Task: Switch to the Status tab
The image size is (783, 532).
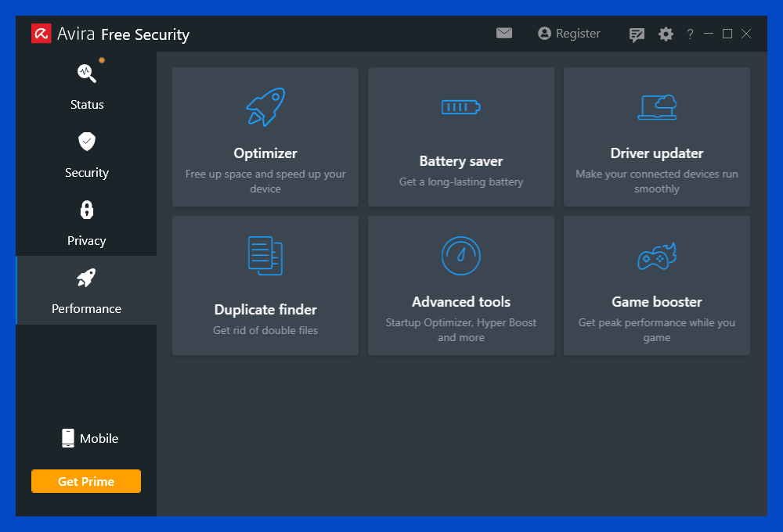Action: point(86,86)
